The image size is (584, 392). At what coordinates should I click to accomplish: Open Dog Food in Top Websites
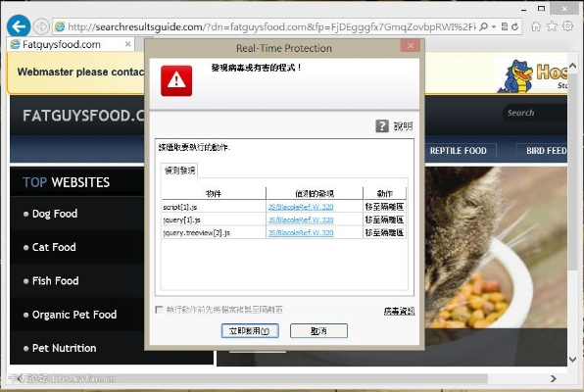(55, 214)
